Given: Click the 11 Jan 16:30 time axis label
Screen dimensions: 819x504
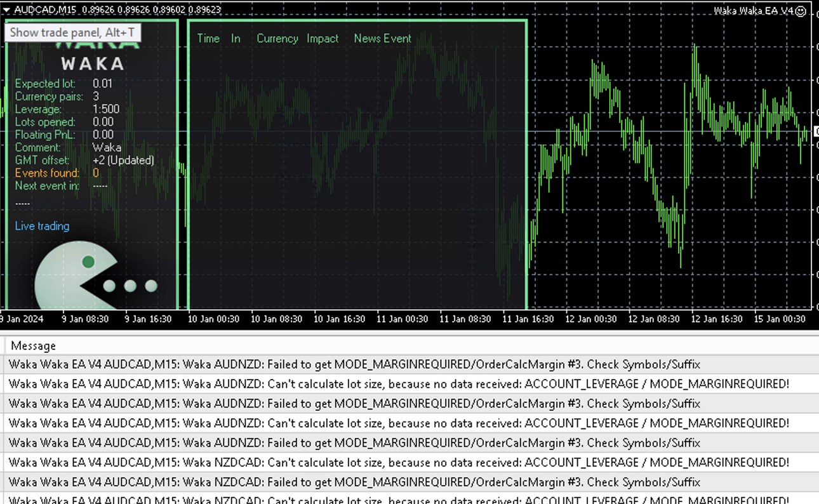Looking at the screenshot, I should [x=528, y=319].
